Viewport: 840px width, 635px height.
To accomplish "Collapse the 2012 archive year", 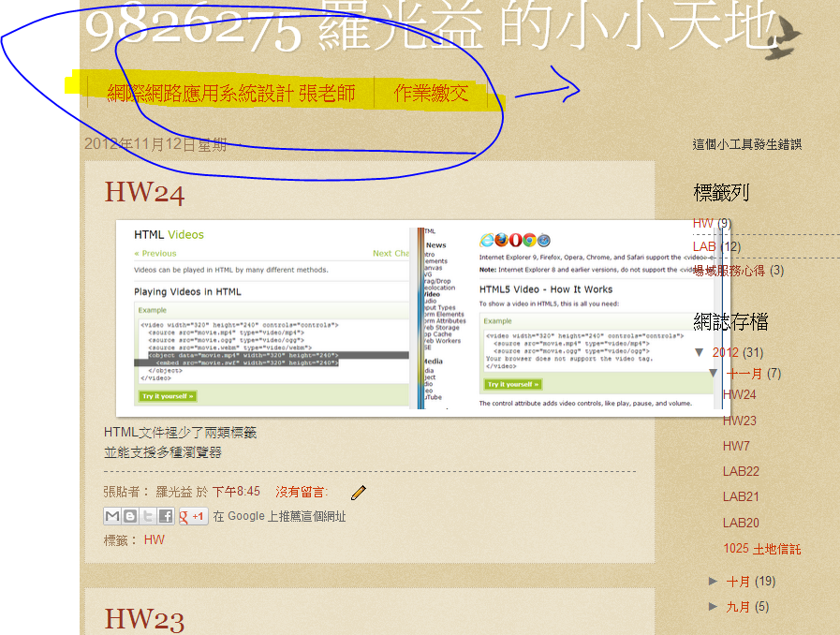I will (700, 352).
